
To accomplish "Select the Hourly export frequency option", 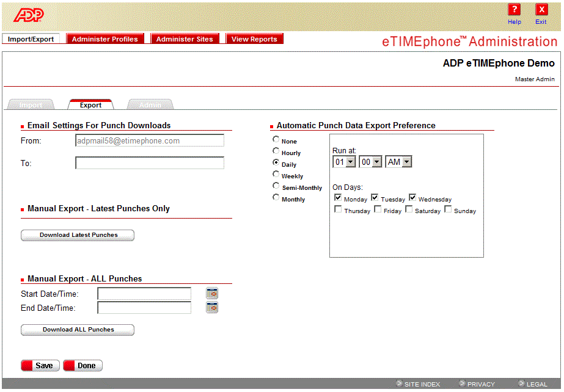I will pyautogui.click(x=276, y=151).
